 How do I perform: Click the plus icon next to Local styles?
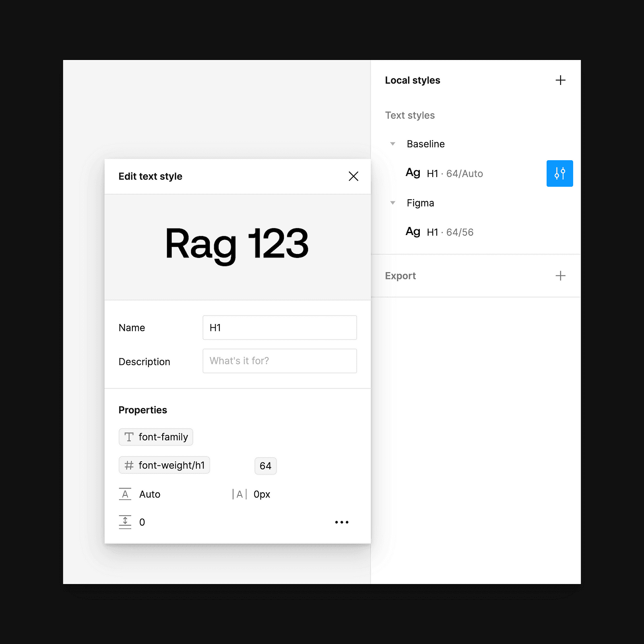(x=560, y=80)
